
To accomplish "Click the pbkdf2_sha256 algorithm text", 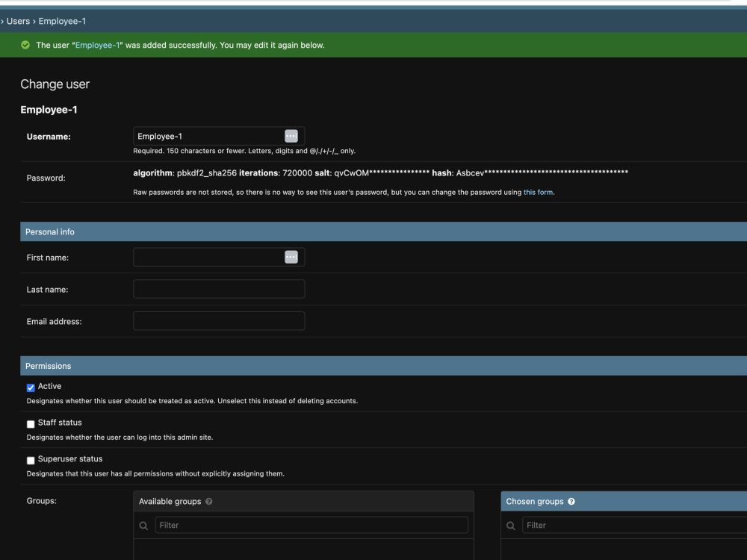I will click(x=207, y=173).
